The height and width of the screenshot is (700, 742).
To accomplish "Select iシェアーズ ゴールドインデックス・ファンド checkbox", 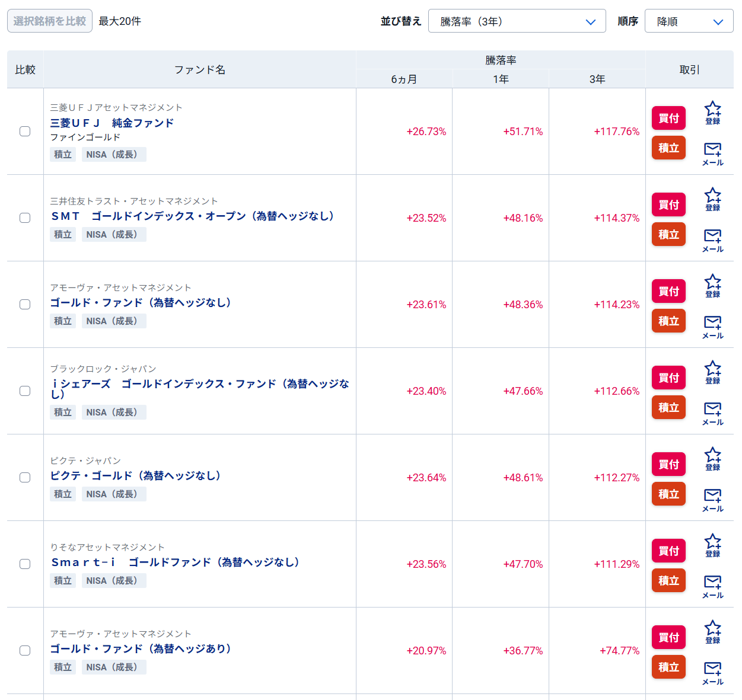I will click(x=25, y=391).
